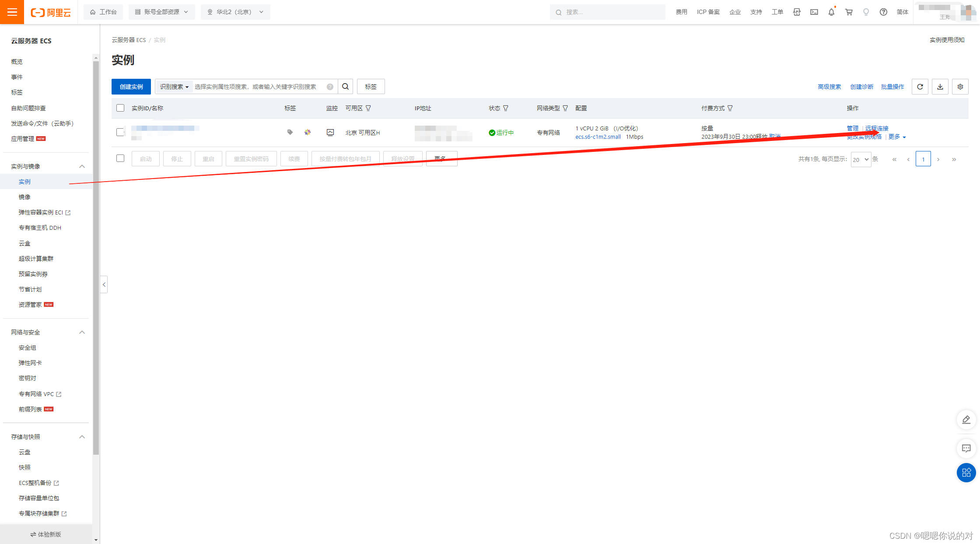
Task: Collapse the 网络与安全 sidebar section
Action: point(82,332)
